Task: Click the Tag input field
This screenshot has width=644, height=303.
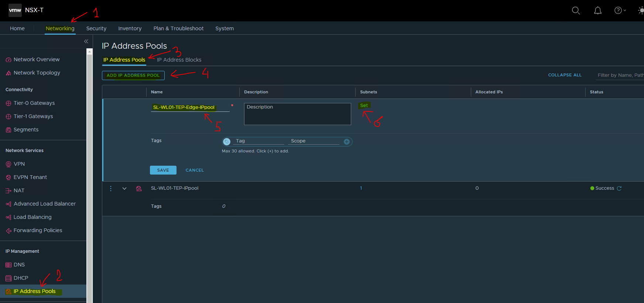Action: pyautogui.click(x=259, y=141)
